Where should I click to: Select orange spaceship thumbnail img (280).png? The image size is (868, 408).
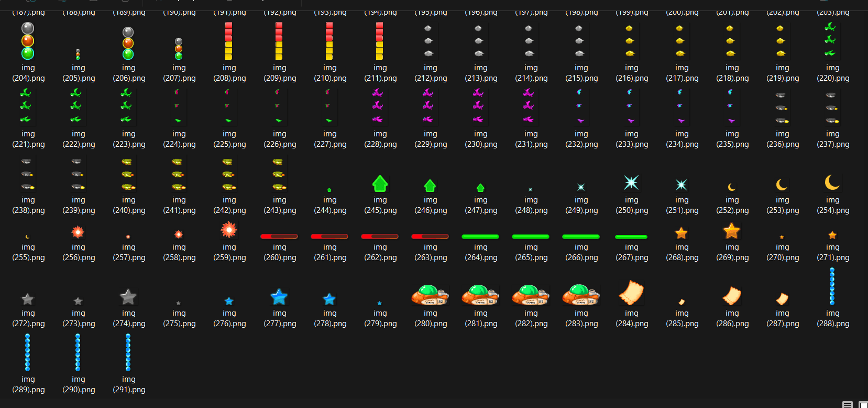coord(430,295)
